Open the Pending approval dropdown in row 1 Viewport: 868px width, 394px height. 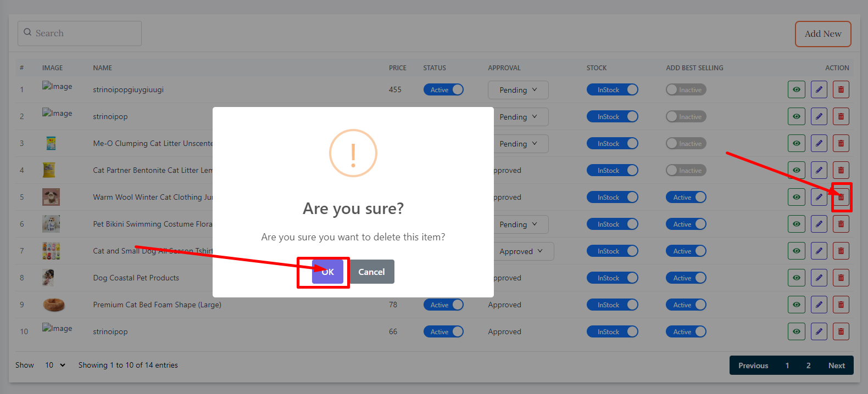[x=518, y=90]
